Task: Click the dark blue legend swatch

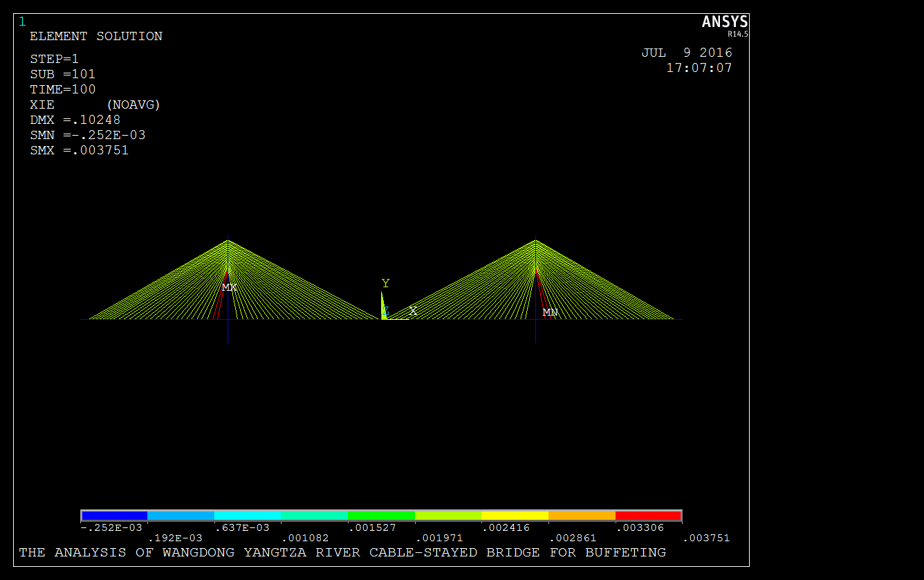Action: [x=115, y=516]
